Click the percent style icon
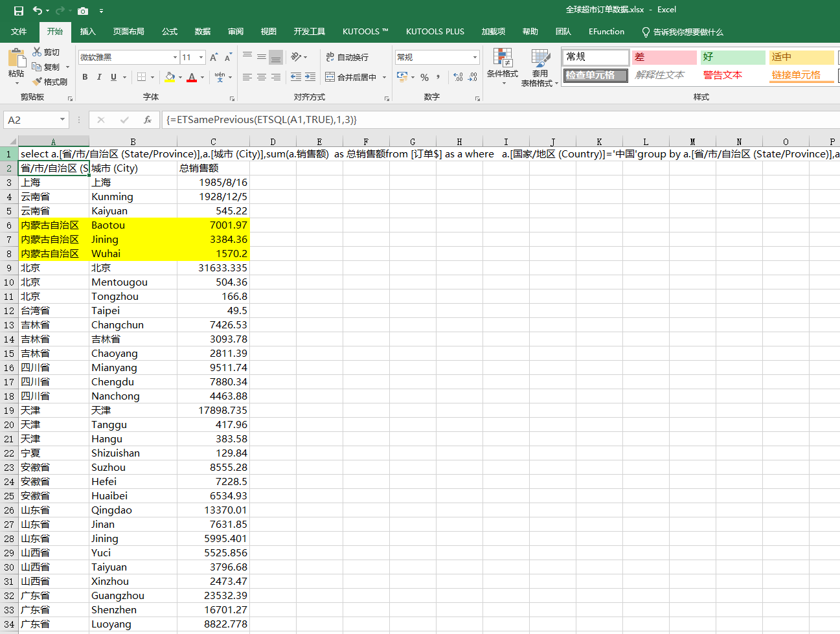840x634 pixels. tap(424, 77)
